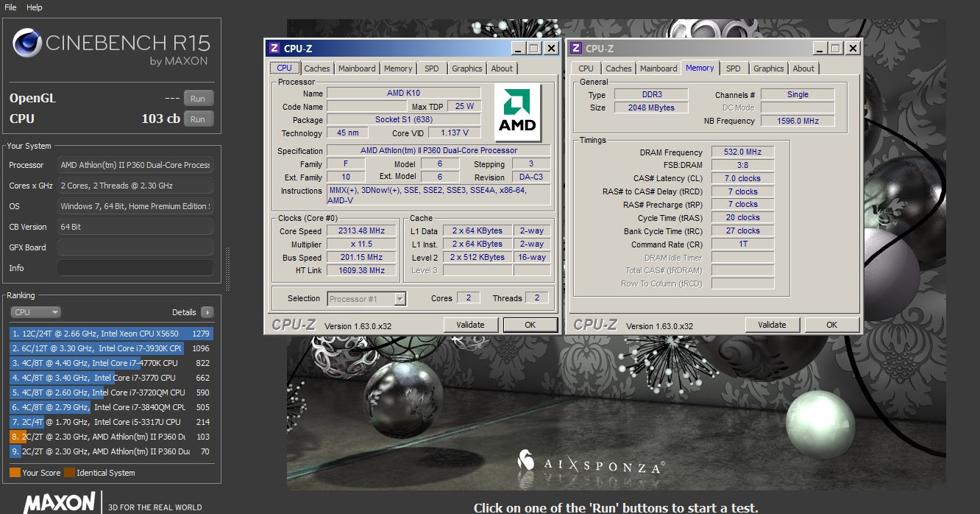Close the left CPU-Z window

tap(551, 48)
